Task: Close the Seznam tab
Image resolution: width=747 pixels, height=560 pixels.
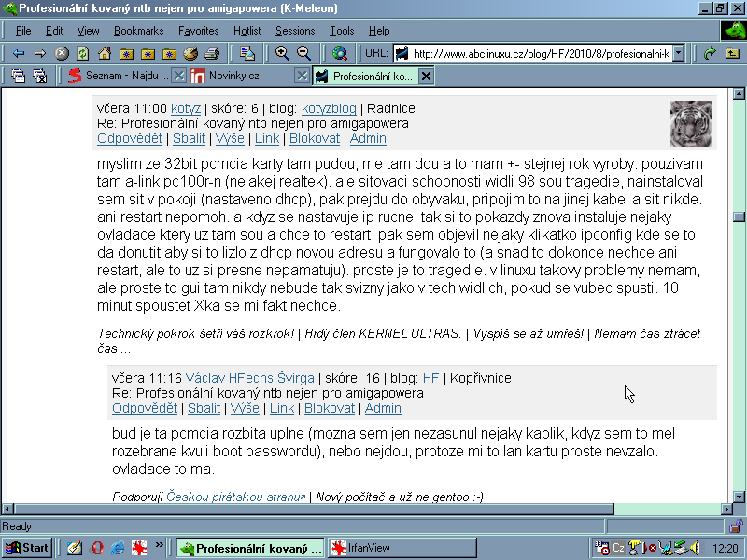Action: pyautogui.click(x=178, y=76)
